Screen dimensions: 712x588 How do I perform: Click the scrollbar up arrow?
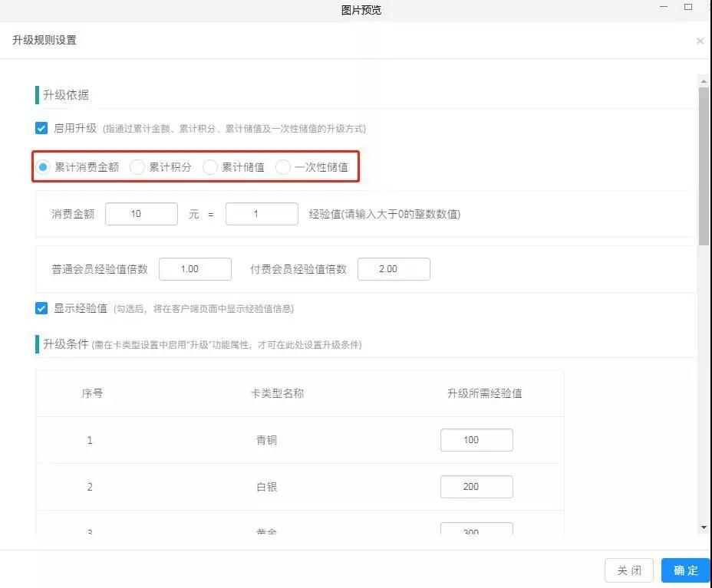tap(704, 80)
